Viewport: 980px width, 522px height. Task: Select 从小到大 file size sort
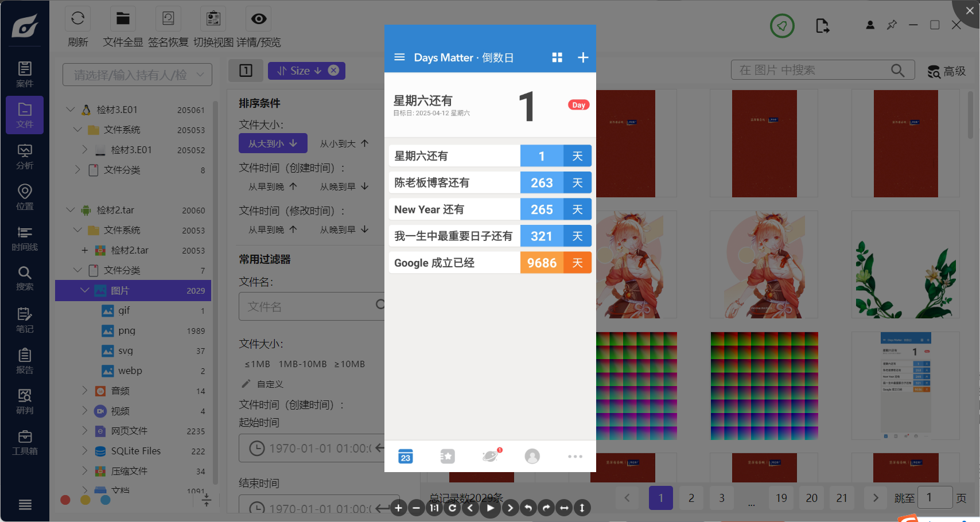pos(344,143)
